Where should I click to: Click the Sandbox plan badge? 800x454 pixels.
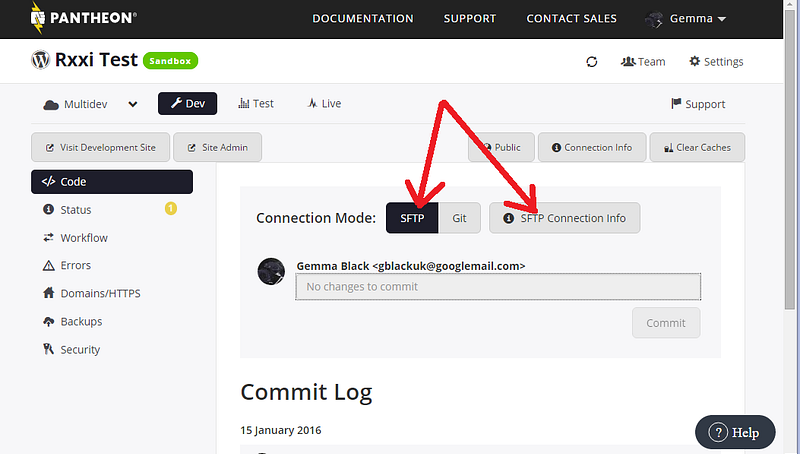tap(170, 61)
